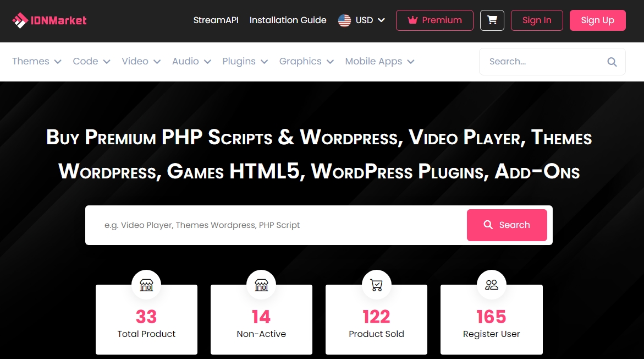644x359 pixels.
Task: Click the cart icon above Product Sold
Action: point(376,285)
